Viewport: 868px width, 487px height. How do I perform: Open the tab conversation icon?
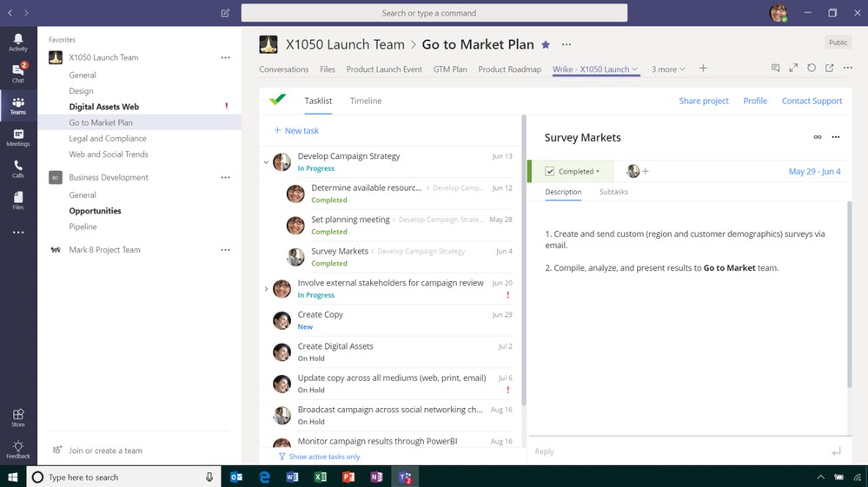click(x=776, y=68)
